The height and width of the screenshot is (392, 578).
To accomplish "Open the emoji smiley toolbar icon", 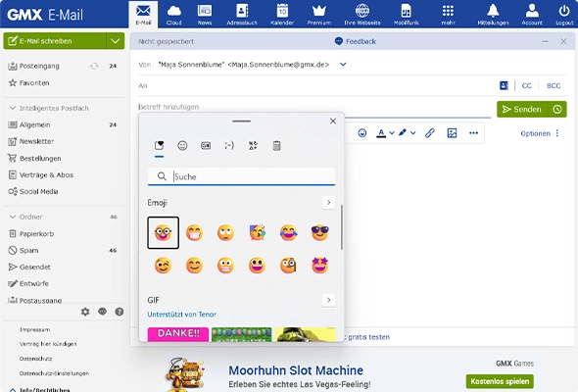I will point(362,133).
